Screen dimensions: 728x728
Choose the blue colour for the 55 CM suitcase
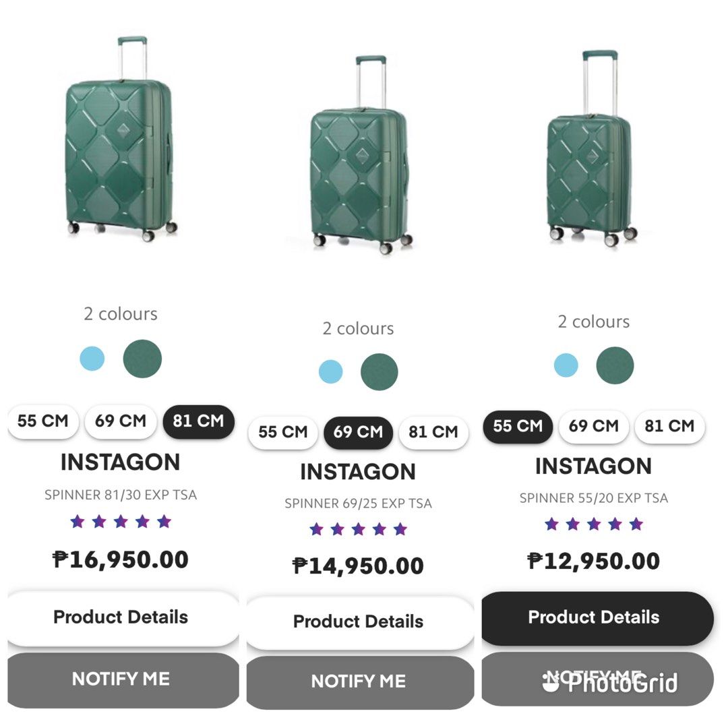pyautogui.click(x=566, y=365)
